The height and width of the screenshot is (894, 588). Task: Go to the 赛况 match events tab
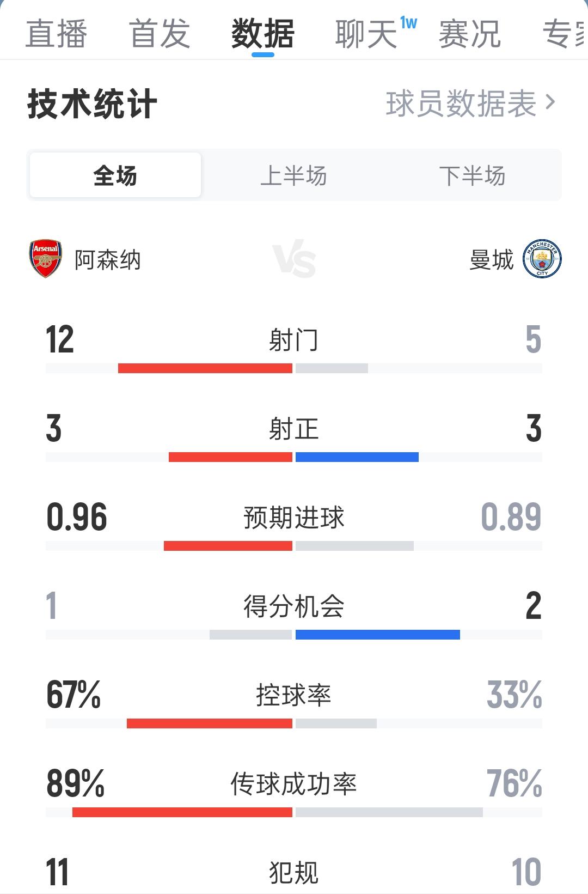point(469,34)
